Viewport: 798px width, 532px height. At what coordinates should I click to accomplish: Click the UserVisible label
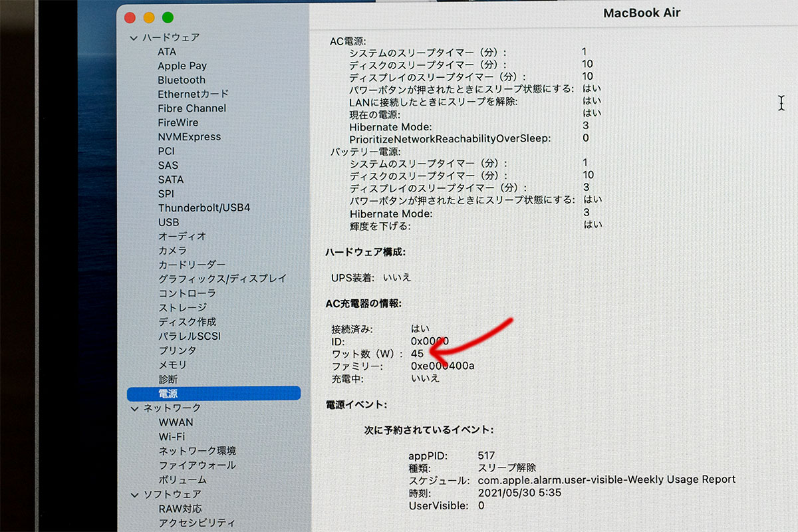coord(438,506)
